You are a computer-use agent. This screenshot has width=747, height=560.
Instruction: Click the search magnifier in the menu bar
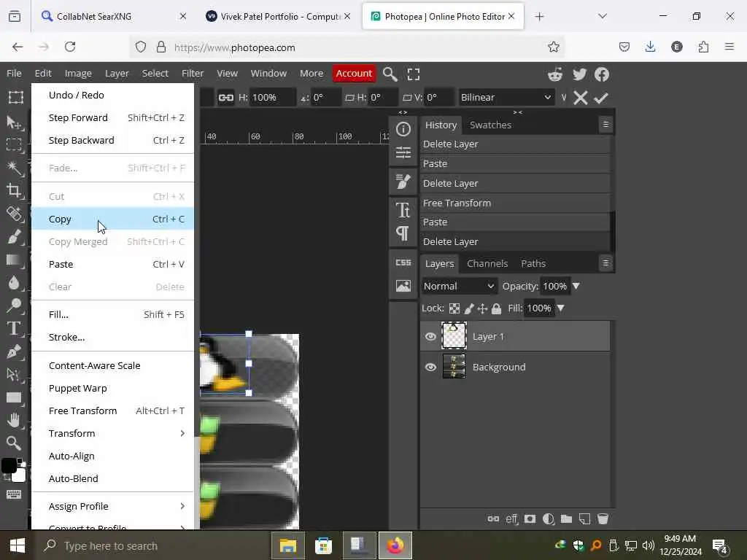tap(390, 74)
